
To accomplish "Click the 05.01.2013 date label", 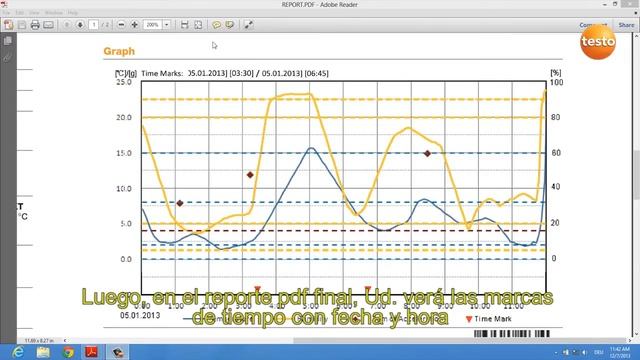I will (140, 316).
